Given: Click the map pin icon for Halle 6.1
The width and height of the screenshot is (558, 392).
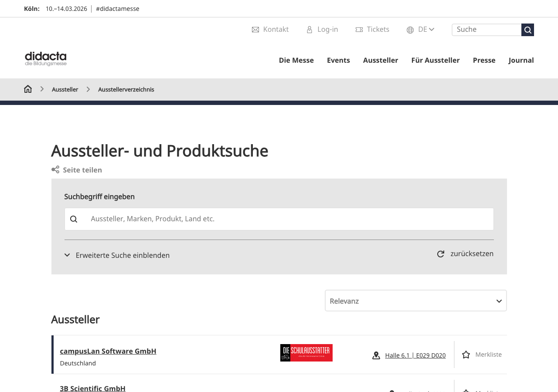Looking at the screenshot, I should pos(376,355).
